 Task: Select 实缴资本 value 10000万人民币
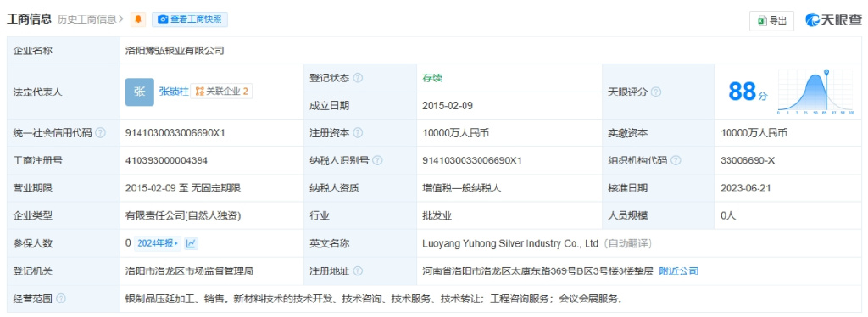[754, 133]
